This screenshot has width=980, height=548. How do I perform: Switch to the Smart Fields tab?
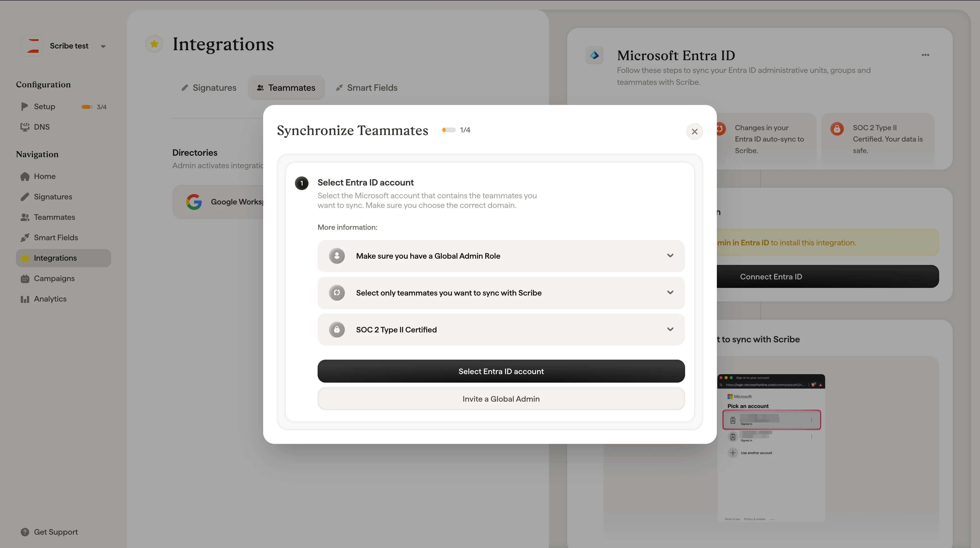coord(366,88)
